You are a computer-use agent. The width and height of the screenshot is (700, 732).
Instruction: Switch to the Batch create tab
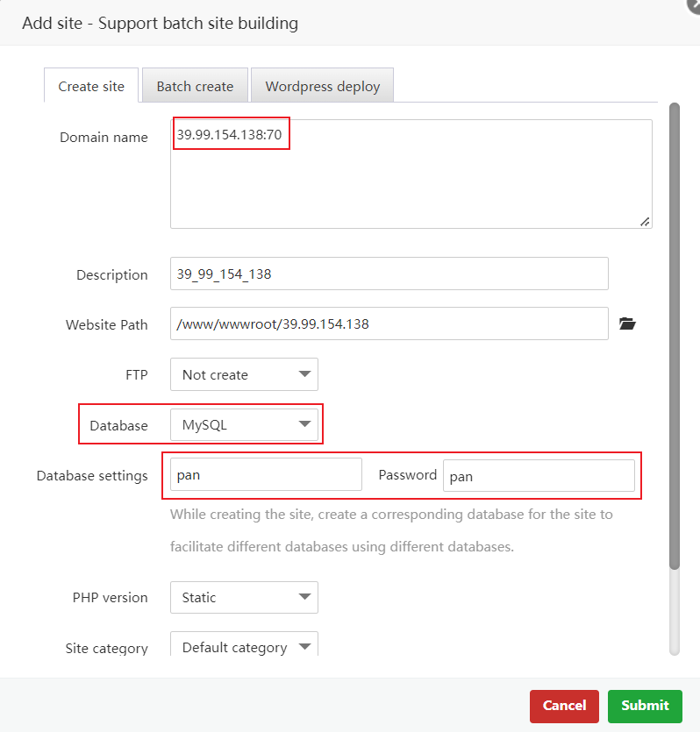click(x=195, y=86)
